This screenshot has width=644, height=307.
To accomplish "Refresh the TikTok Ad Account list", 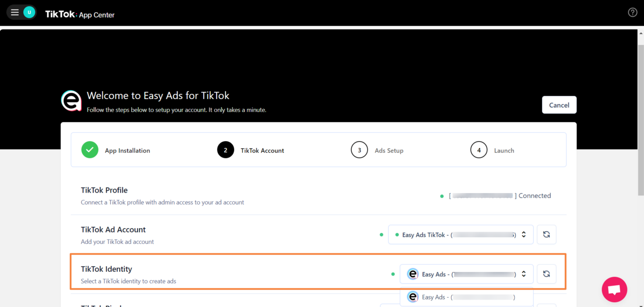I will [x=546, y=234].
